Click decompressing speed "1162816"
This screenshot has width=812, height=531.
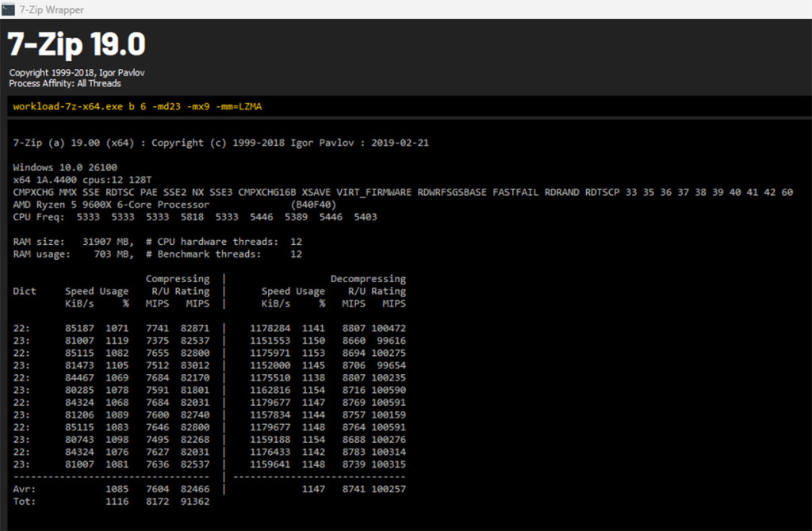[270, 390]
